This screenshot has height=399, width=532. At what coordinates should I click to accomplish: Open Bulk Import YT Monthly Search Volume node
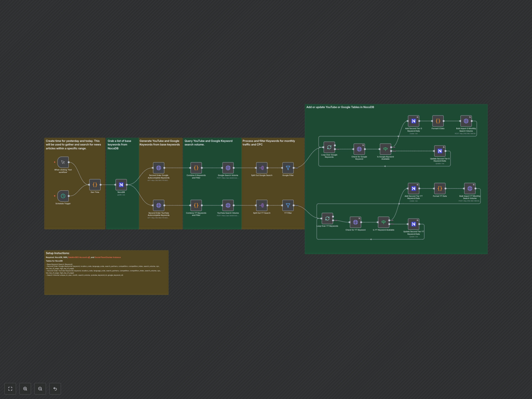pyautogui.click(x=470, y=189)
